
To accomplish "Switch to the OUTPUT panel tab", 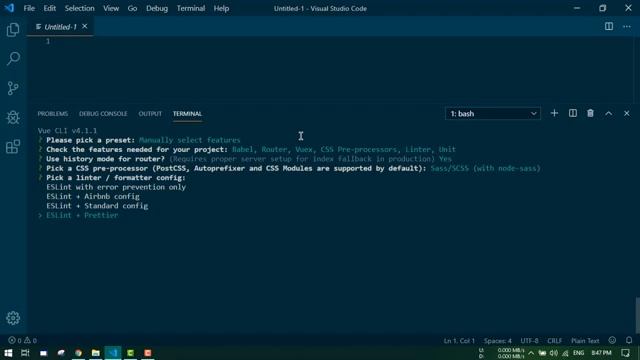I will pyautogui.click(x=150, y=113).
